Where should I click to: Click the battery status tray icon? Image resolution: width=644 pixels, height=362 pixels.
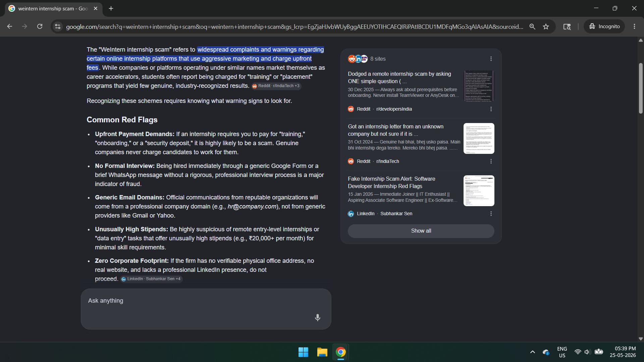pyautogui.click(x=599, y=352)
